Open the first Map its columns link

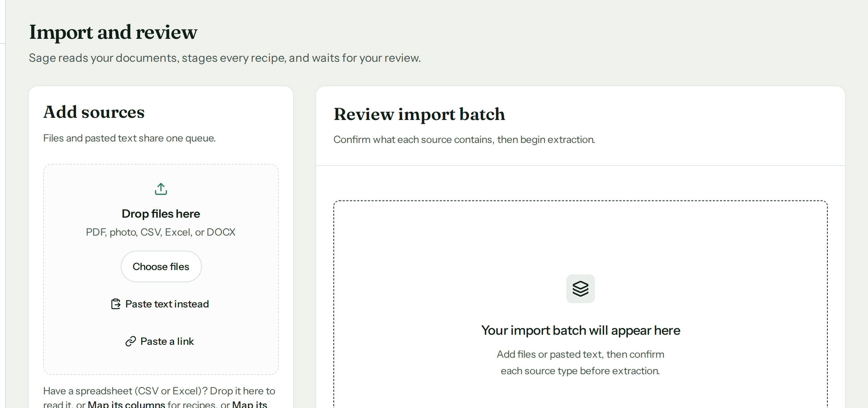126,404
